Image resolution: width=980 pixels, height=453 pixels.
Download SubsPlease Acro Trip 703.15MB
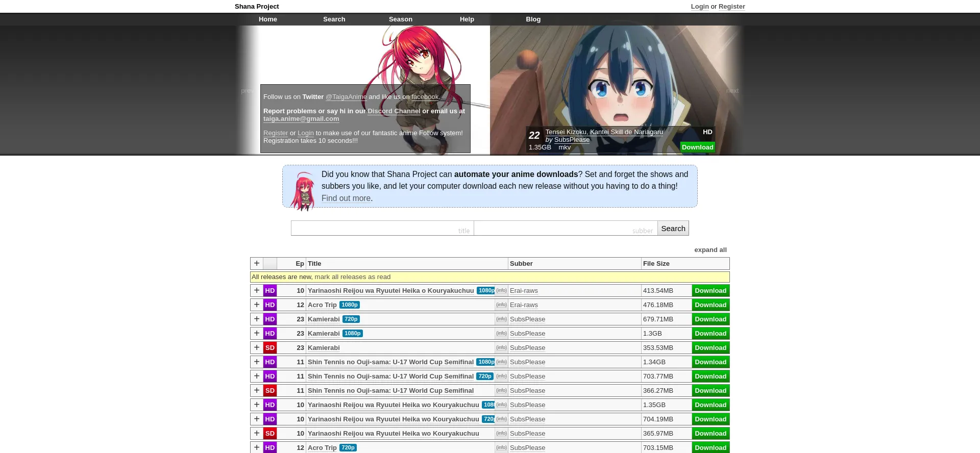tap(710, 447)
